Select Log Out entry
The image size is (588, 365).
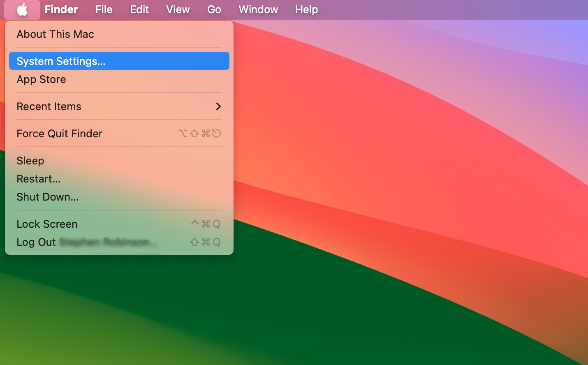tap(119, 242)
